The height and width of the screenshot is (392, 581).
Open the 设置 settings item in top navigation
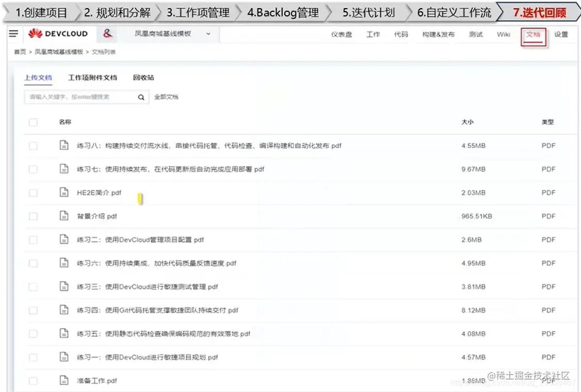pos(561,35)
